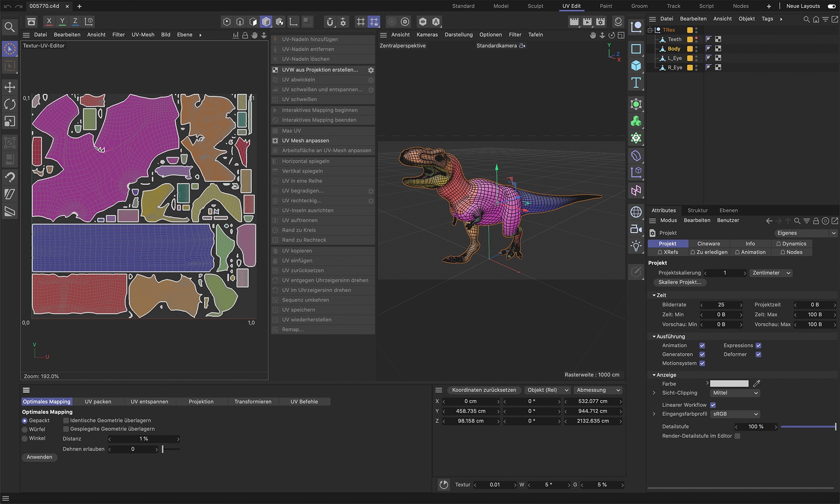
Task: Open the Sicht-Clipping Mittel dropdown
Action: (x=735, y=393)
